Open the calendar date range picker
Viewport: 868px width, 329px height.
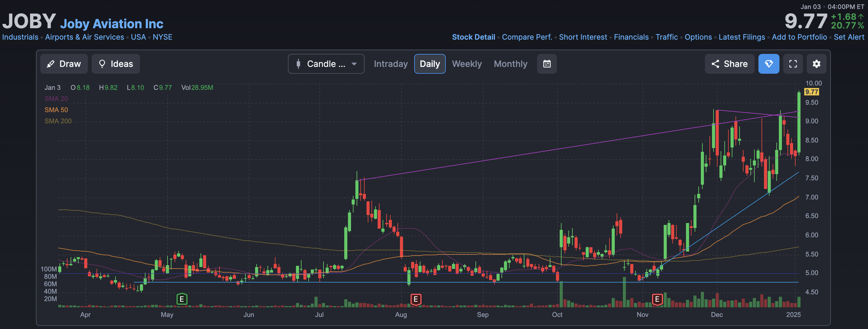coord(547,64)
